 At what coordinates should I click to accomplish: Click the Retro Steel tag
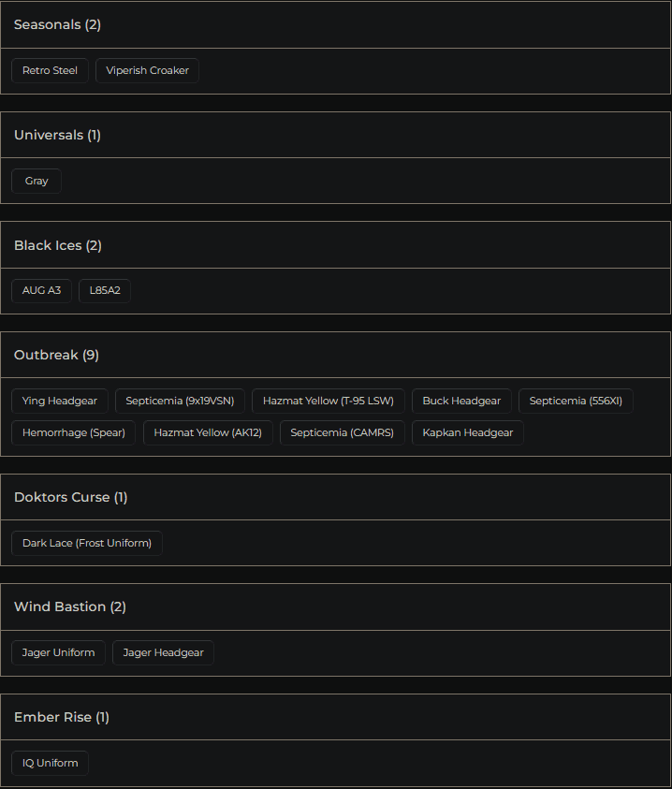pos(50,71)
